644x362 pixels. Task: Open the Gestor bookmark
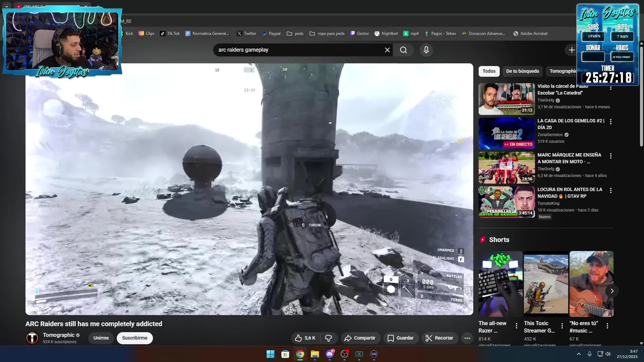(x=360, y=34)
